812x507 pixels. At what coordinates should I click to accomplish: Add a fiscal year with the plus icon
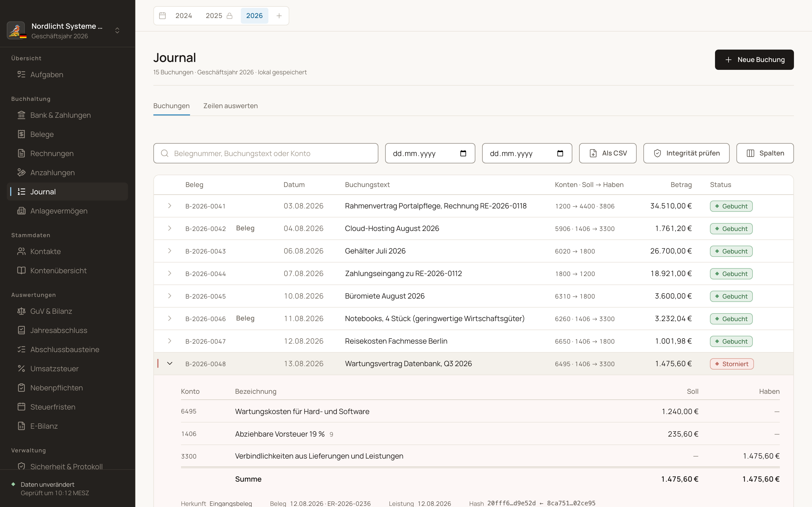(279, 16)
